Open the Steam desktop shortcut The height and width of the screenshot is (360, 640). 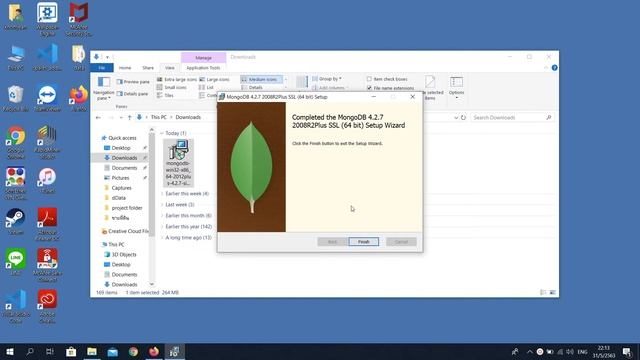16,222
